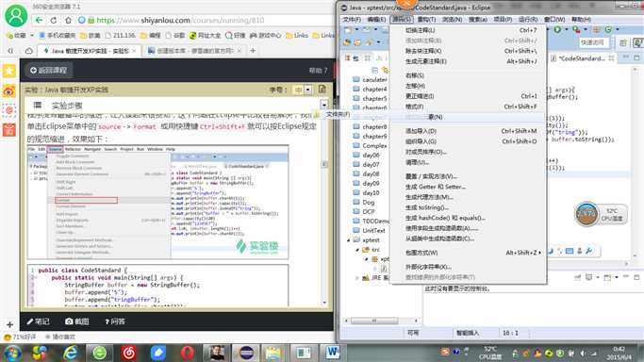Click the browser reload icon
Image resolution: width=644 pixels, height=362 pixels.
tap(54, 20)
